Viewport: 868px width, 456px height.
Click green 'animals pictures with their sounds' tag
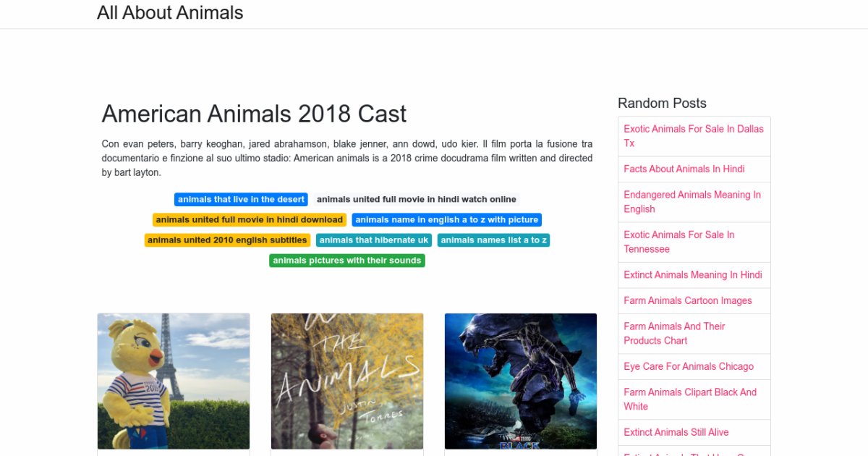(347, 261)
